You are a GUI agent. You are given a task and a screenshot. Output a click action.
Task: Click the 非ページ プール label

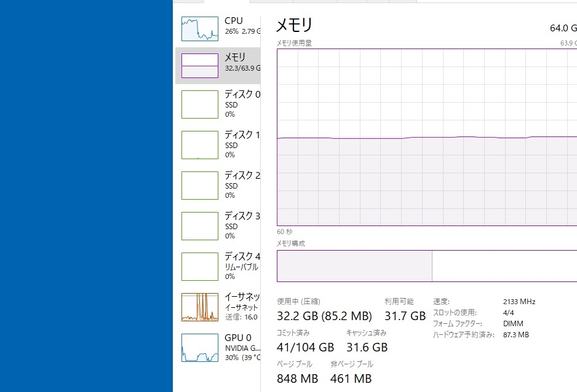(x=352, y=364)
